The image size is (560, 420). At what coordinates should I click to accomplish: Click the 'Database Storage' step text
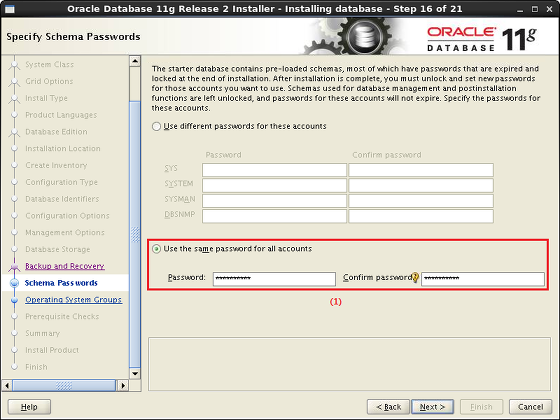58,249
